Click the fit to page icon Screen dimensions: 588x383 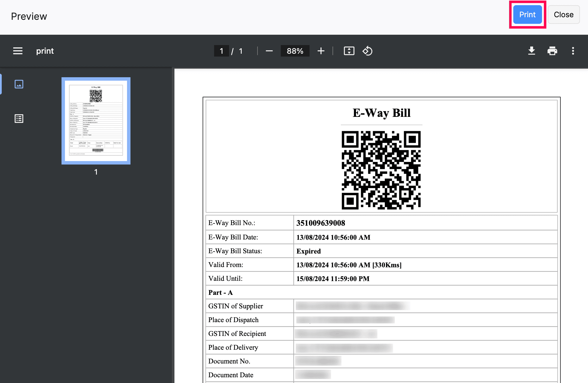(349, 51)
